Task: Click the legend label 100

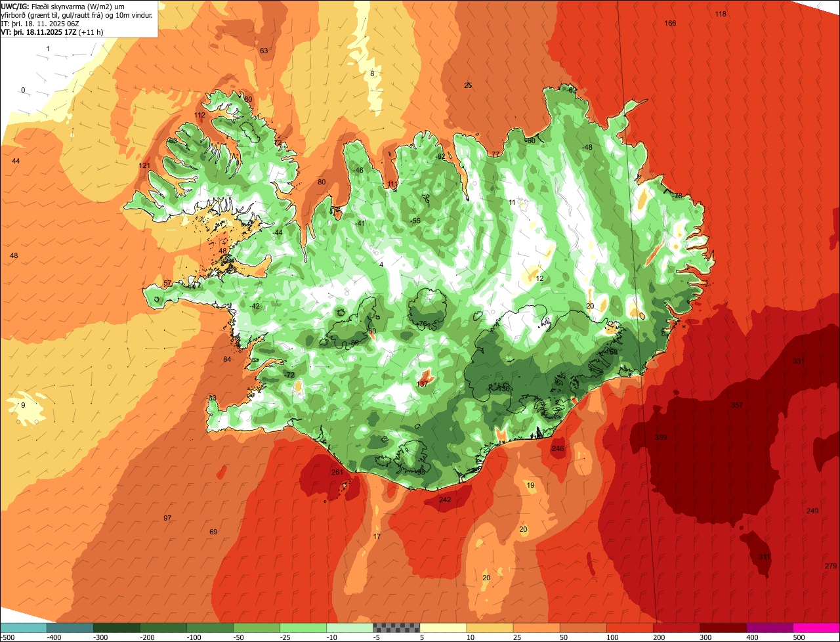Action: pos(612,637)
